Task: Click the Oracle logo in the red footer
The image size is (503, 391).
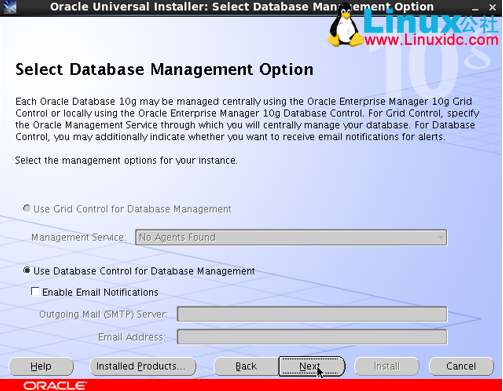Action: click(55, 386)
